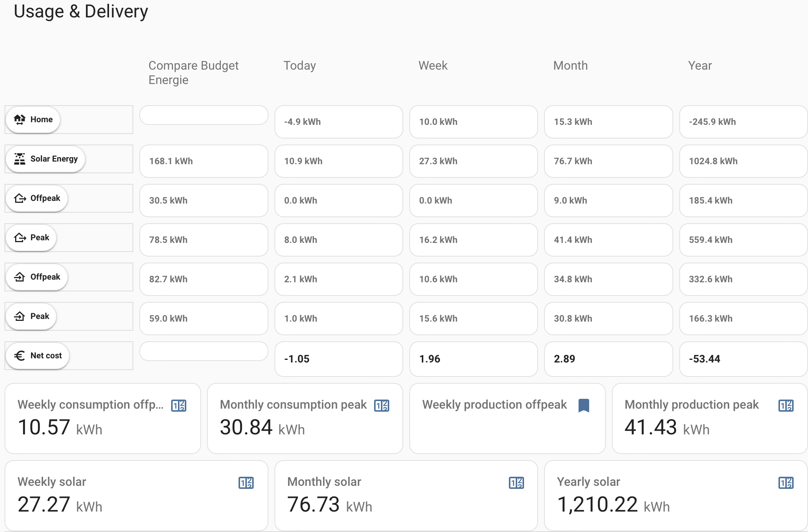
Task: Click counter icon on Monthly consumption peak card
Action: tap(382, 406)
